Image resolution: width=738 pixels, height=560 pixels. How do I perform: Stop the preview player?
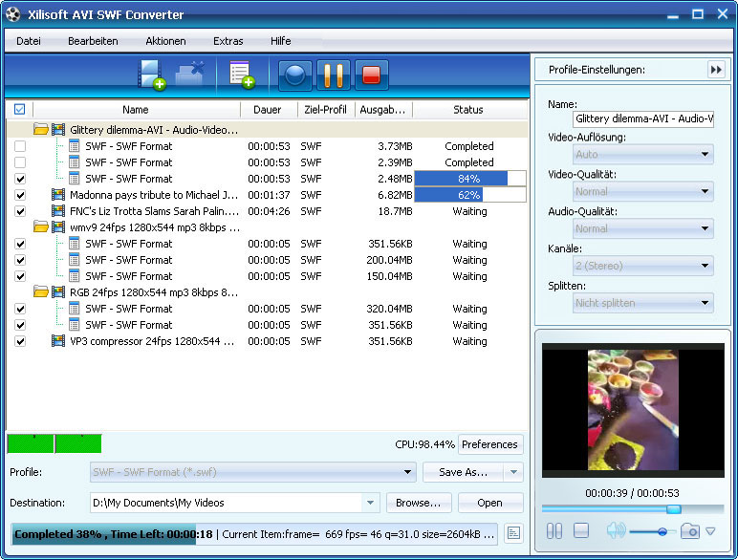coord(581,530)
